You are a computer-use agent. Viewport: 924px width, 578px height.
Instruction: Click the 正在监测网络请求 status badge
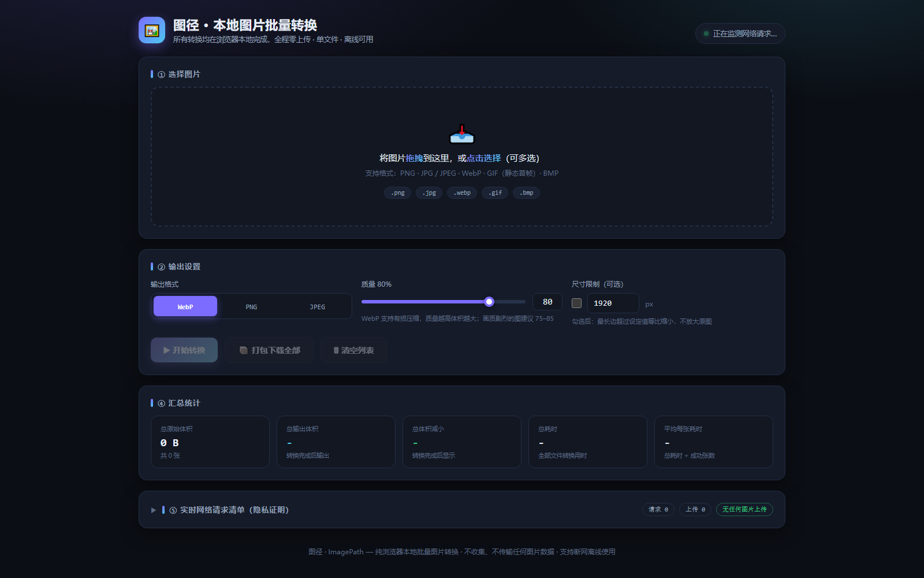pyautogui.click(x=740, y=34)
